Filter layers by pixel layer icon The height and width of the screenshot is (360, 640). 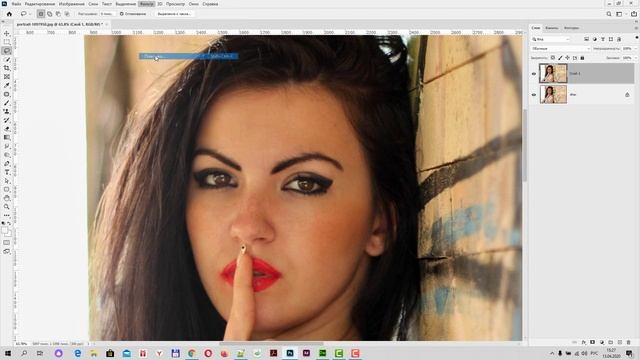(587, 39)
